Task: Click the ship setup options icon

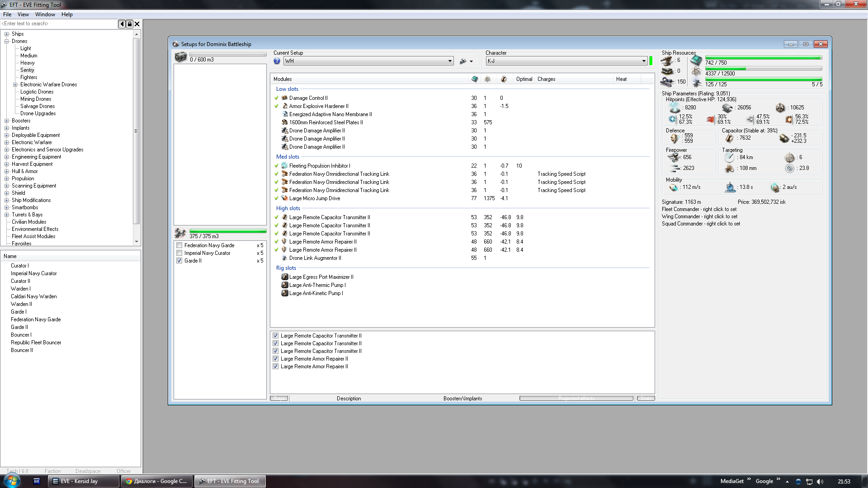Action: pos(463,61)
